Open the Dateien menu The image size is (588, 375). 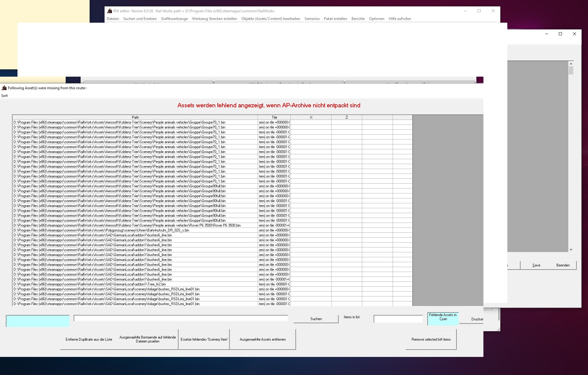point(113,19)
